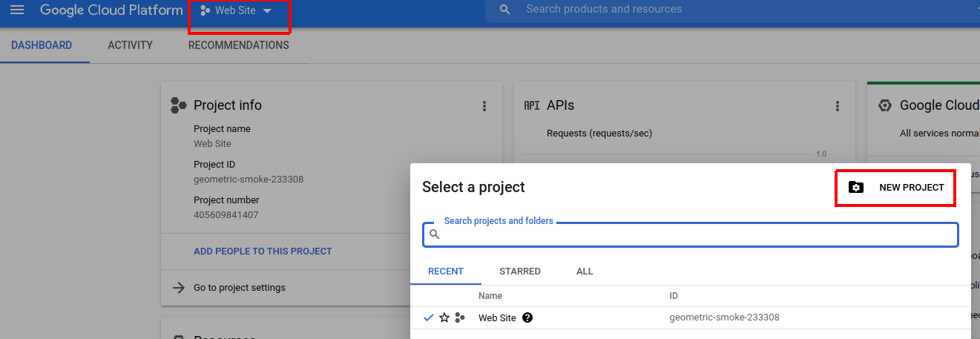Image resolution: width=980 pixels, height=339 pixels.
Task: Show the All projects tab
Action: coord(585,271)
